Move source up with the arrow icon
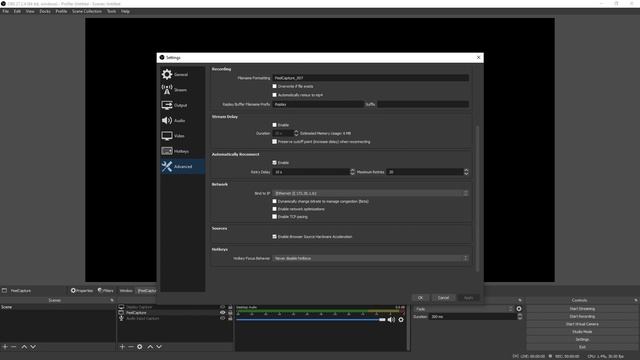The width and height of the screenshot is (640, 360). (150, 347)
